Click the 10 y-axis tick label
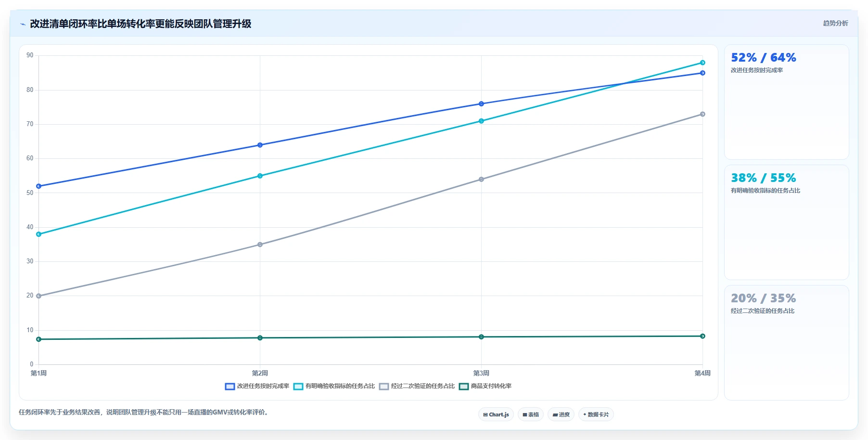This screenshot has height=440, width=868. pos(30,330)
